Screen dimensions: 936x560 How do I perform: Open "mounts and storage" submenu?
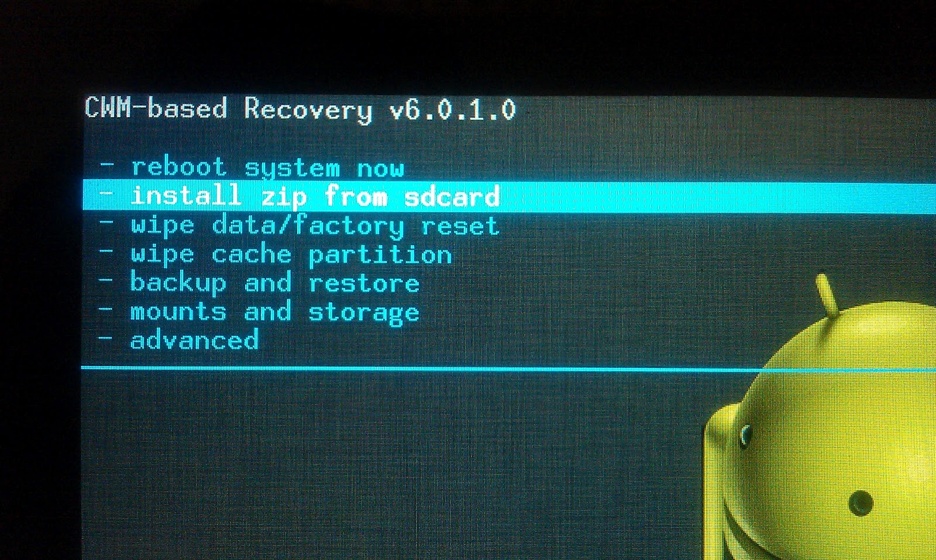[x=274, y=312]
